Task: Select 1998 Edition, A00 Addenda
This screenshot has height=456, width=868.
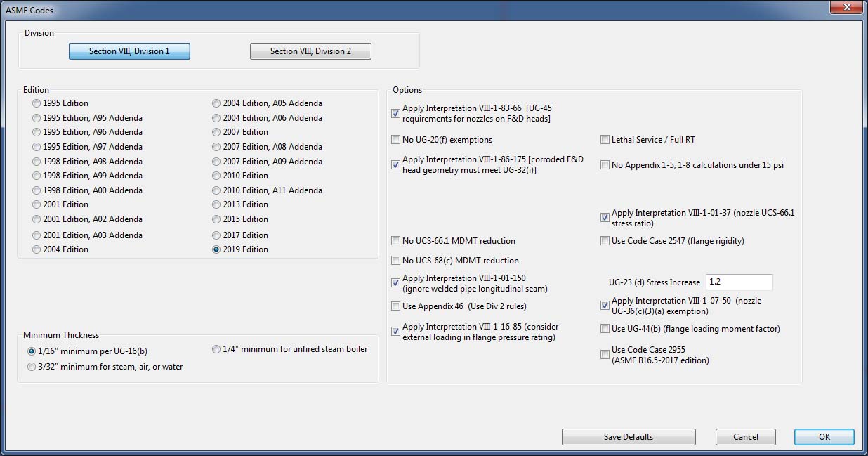Action: pos(37,190)
